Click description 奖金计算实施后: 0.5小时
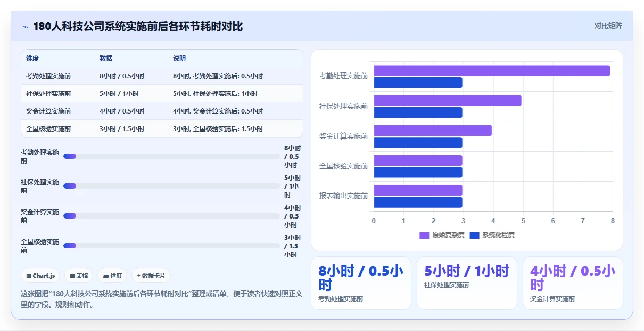644x331 pixels. (228, 111)
